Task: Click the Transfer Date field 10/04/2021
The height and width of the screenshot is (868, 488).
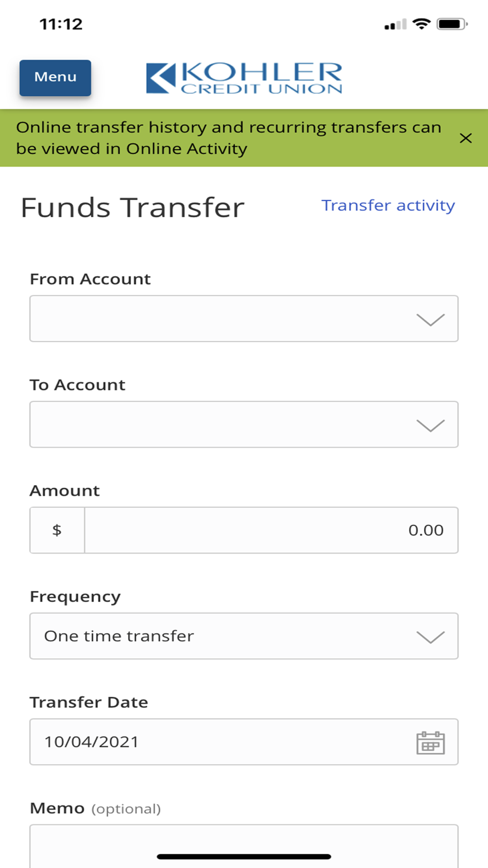Action: click(x=244, y=742)
